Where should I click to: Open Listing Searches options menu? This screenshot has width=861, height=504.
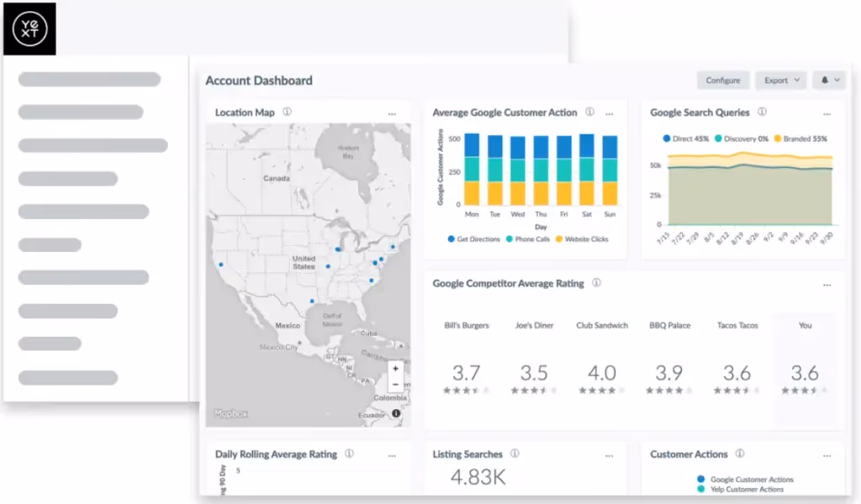610,456
